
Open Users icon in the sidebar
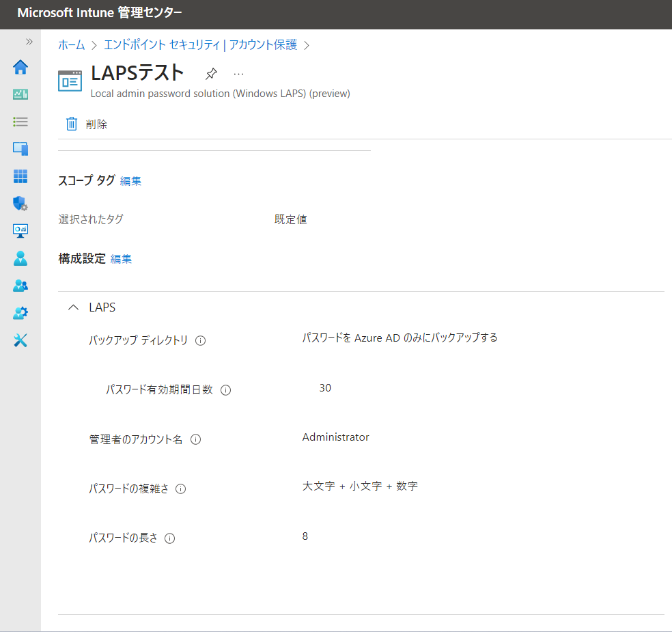[x=20, y=258]
